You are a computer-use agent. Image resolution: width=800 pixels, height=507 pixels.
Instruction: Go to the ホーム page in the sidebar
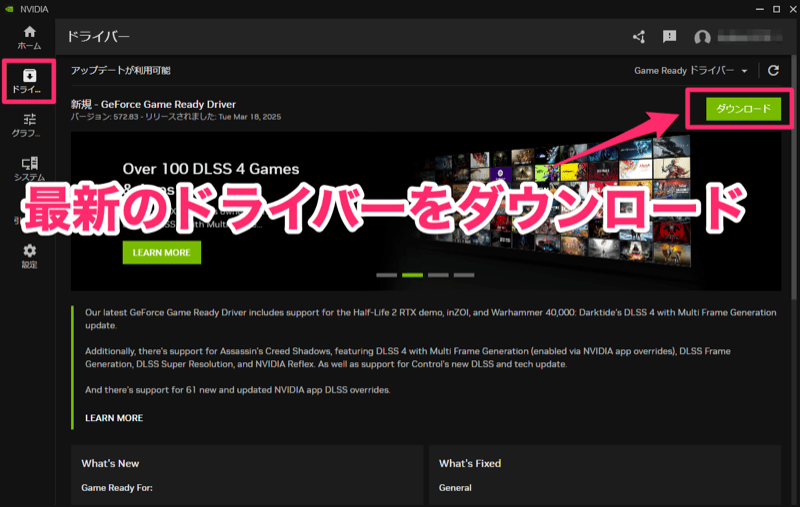coord(29,38)
